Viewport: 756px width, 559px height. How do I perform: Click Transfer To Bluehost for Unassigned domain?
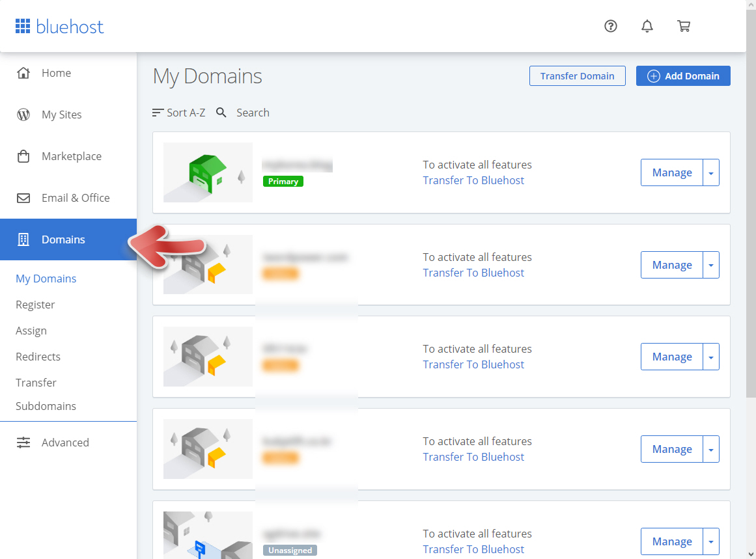tap(473, 549)
